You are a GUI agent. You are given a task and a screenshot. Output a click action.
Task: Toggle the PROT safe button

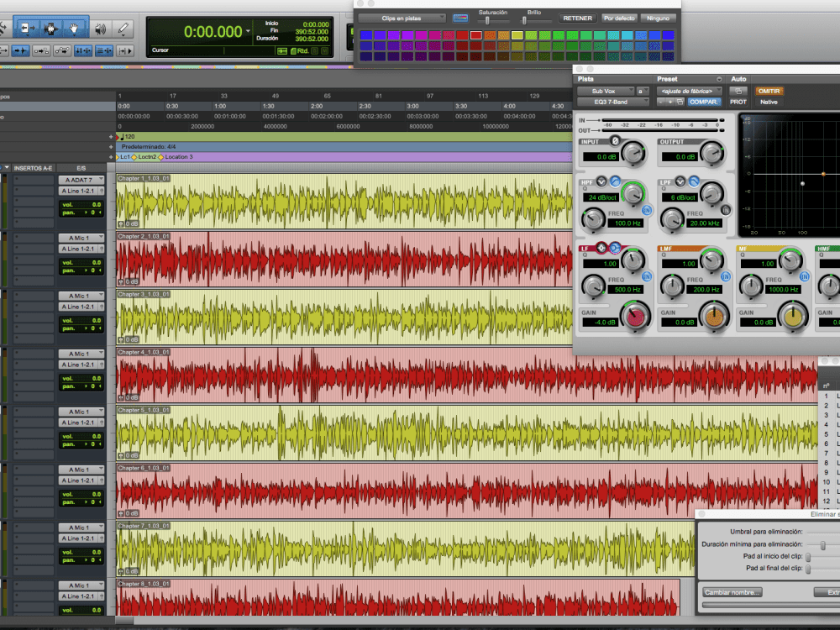click(738, 102)
